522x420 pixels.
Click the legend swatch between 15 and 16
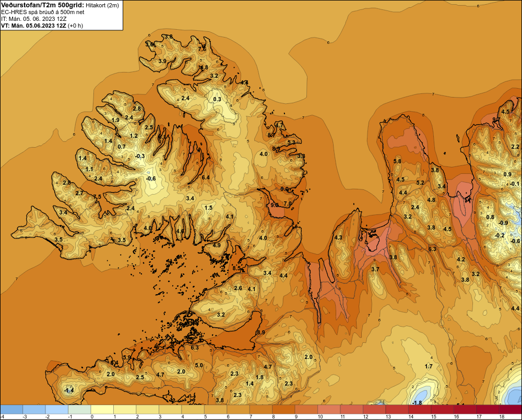(x=443, y=410)
